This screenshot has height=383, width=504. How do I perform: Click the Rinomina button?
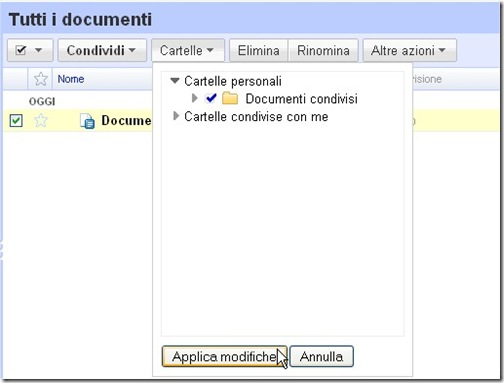coord(323,50)
